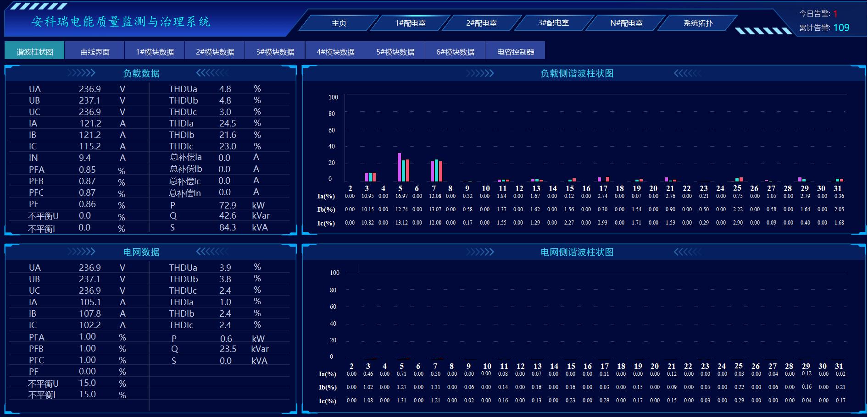View the 4#模块数据 tab
The width and height of the screenshot is (868, 417).
(335, 52)
